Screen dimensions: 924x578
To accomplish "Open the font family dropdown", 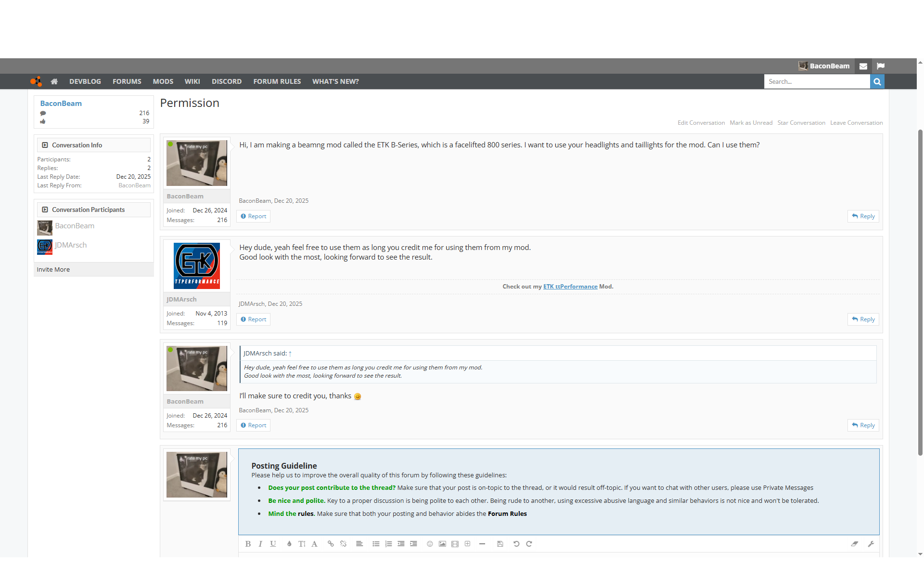I will [314, 544].
